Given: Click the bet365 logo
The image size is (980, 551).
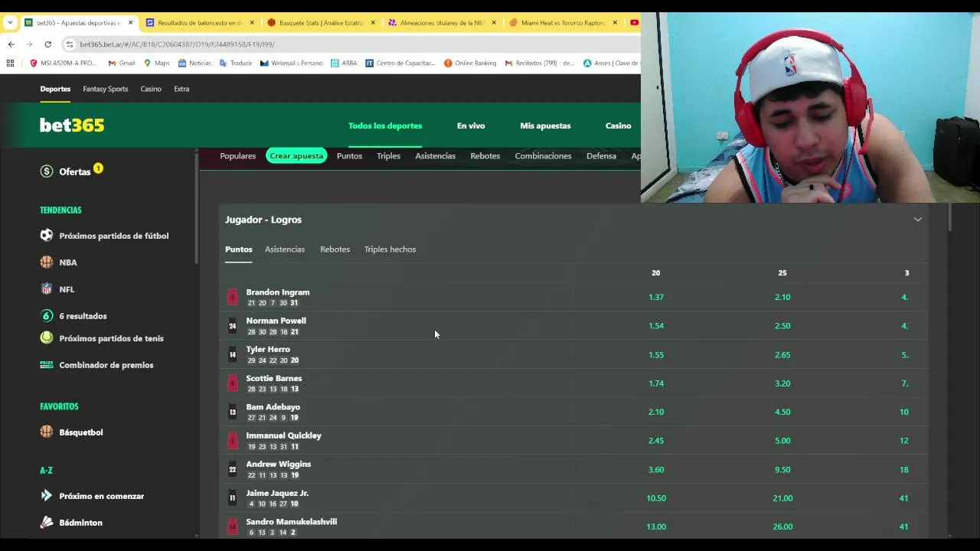Looking at the screenshot, I should [x=72, y=126].
